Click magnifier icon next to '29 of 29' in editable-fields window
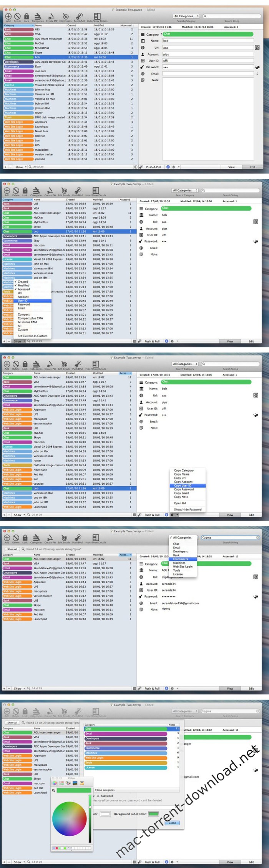 pyautogui.click(x=30, y=167)
